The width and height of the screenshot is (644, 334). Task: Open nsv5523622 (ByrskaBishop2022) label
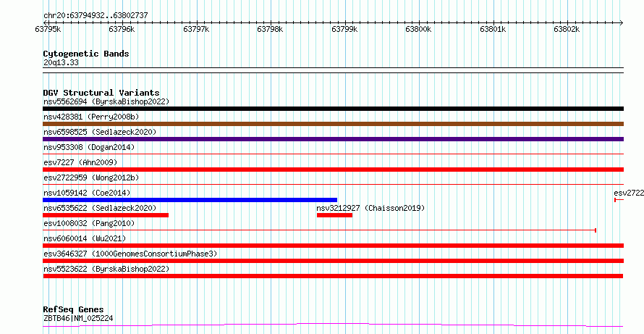[x=106, y=269]
